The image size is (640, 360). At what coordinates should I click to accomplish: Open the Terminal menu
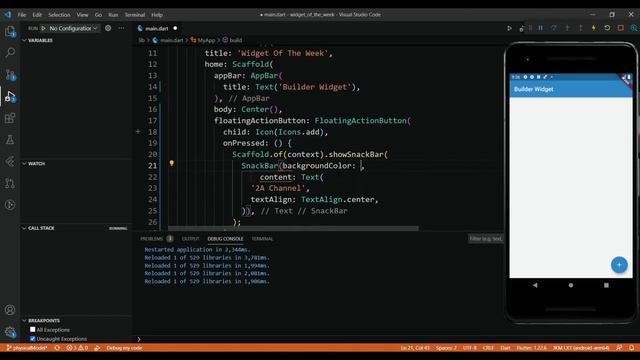(135, 15)
